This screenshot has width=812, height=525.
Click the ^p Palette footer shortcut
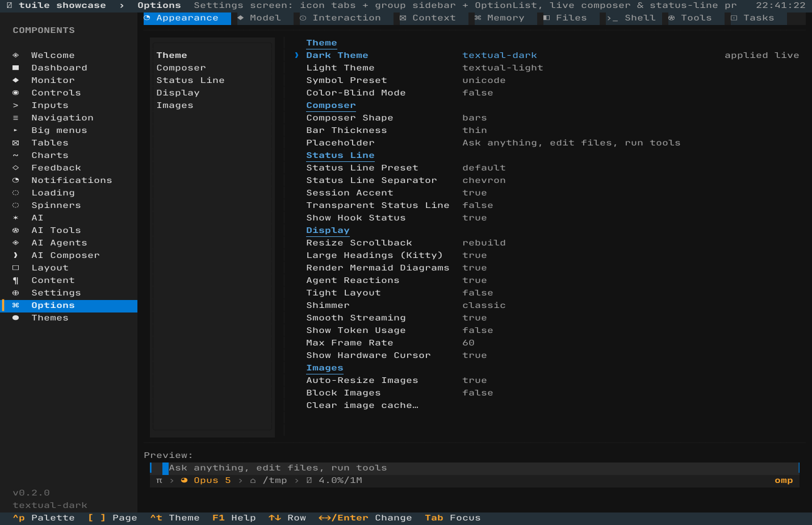(44, 518)
